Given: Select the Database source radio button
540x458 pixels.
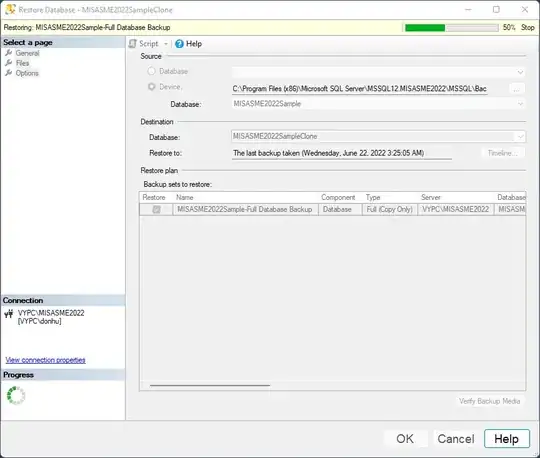Looking at the screenshot, I should pyautogui.click(x=151, y=71).
